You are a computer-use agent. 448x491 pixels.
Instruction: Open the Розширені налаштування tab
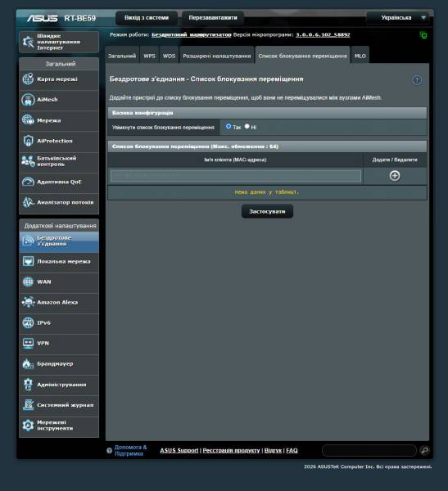pos(217,56)
